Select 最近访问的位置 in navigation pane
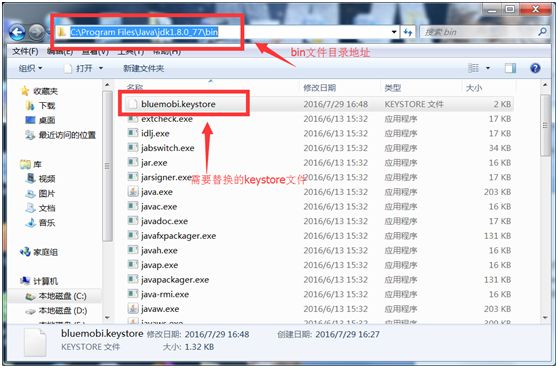Viewport: 558px width, 368px height. coord(67,135)
